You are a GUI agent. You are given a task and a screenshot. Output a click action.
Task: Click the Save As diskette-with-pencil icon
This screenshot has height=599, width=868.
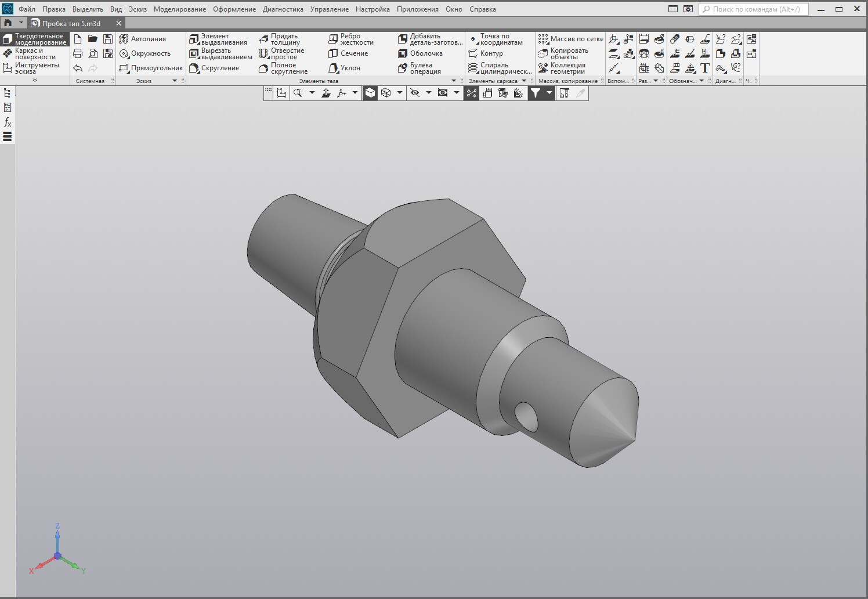(108, 53)
